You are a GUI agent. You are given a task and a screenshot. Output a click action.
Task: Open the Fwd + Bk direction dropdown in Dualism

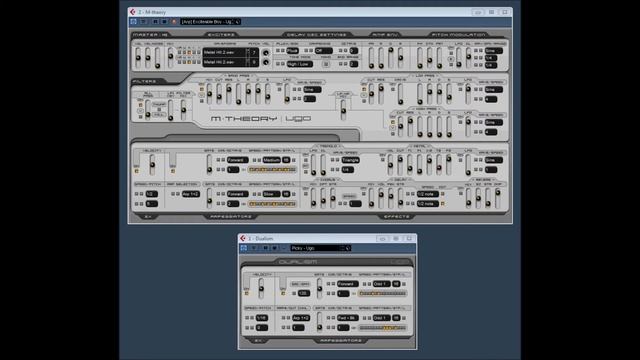click(348, 318)
